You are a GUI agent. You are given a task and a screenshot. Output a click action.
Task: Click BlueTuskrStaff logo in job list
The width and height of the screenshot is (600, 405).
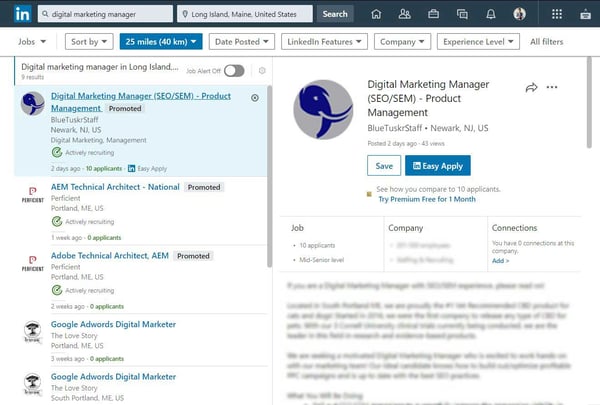(x=33, y=103)
